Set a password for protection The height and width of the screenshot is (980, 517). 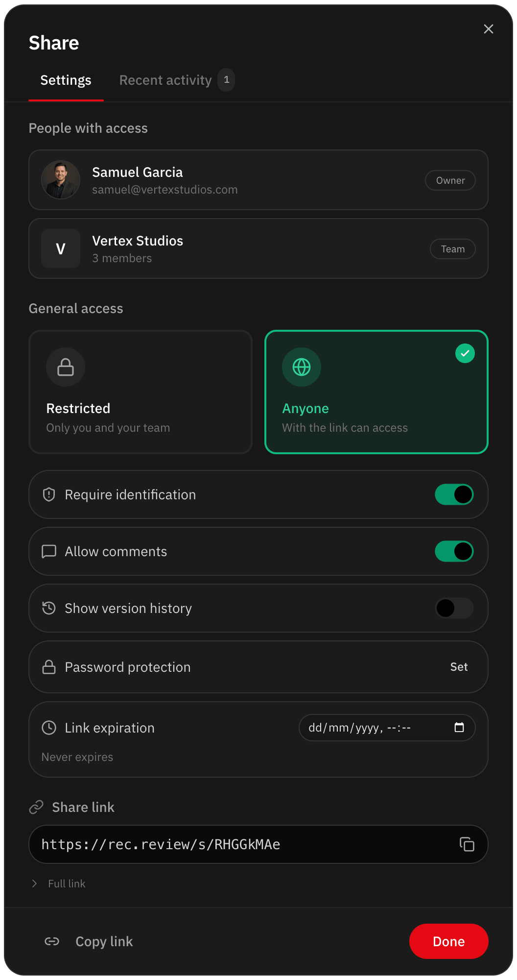[x=459, y=667]
